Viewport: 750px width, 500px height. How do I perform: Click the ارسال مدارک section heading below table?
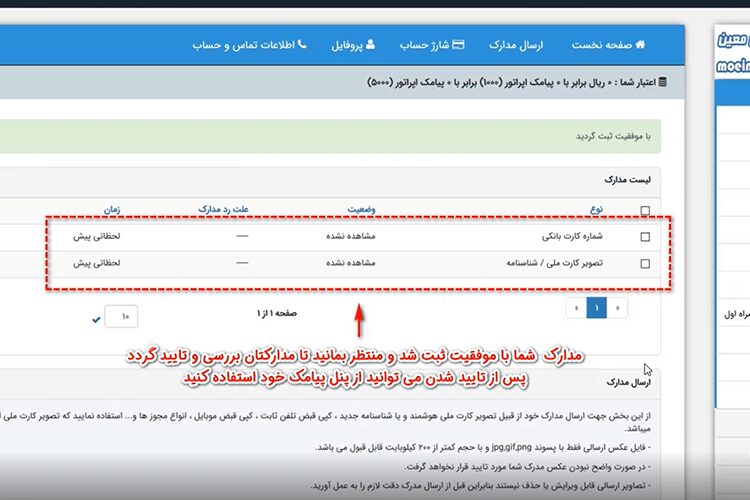click(x=629, y=382)
